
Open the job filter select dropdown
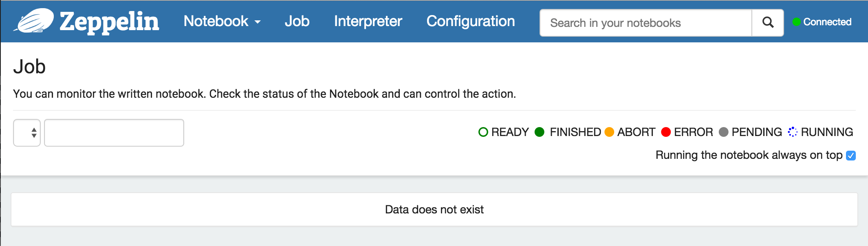[27, 133]
